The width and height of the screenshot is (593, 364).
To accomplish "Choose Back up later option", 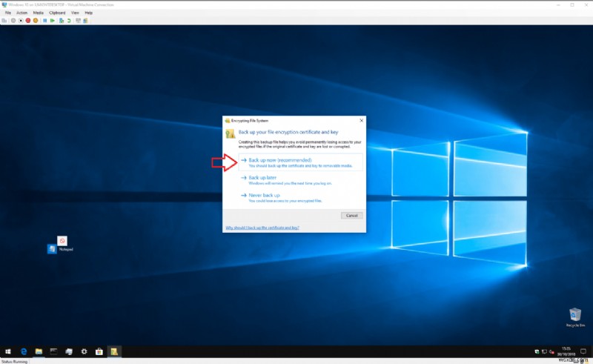I will [x=301, y=179].
